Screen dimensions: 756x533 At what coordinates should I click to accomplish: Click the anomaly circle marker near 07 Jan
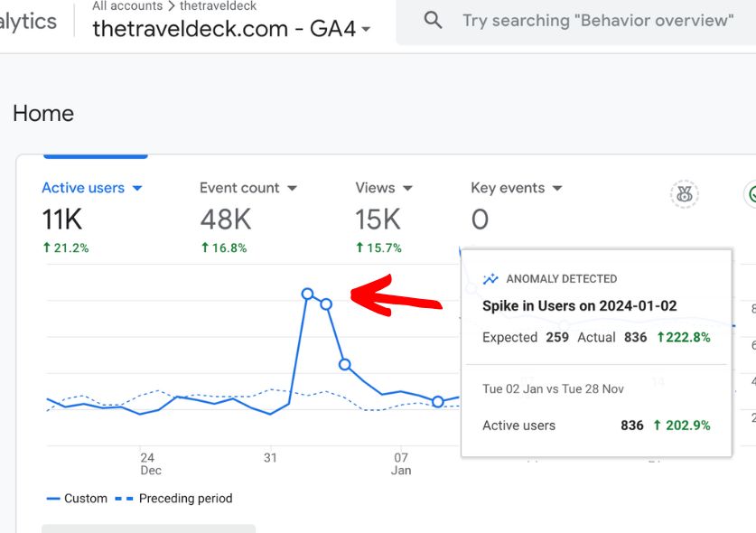[x=437, y=401]
